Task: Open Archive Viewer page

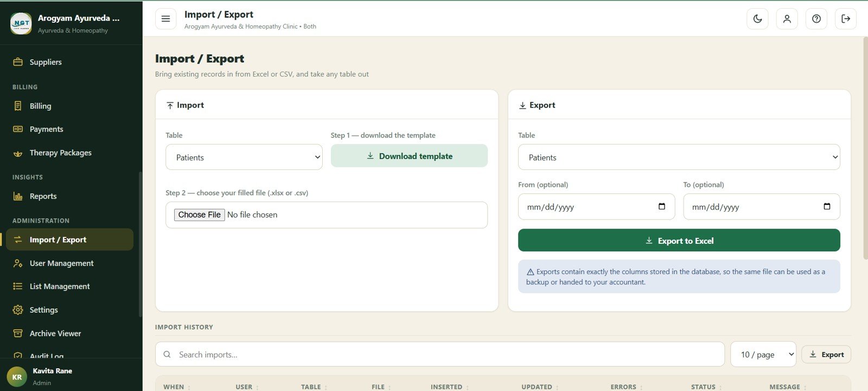Action: click(x=55, y=333)
